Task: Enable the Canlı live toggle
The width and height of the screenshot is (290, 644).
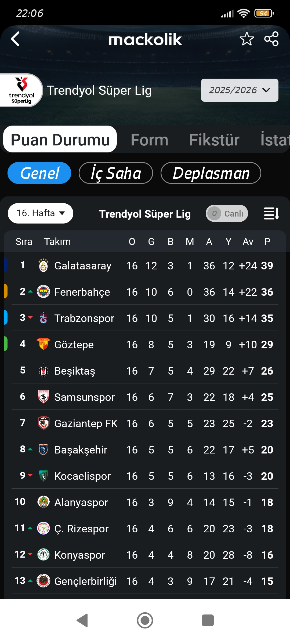Action: click(x=227, y=214)
